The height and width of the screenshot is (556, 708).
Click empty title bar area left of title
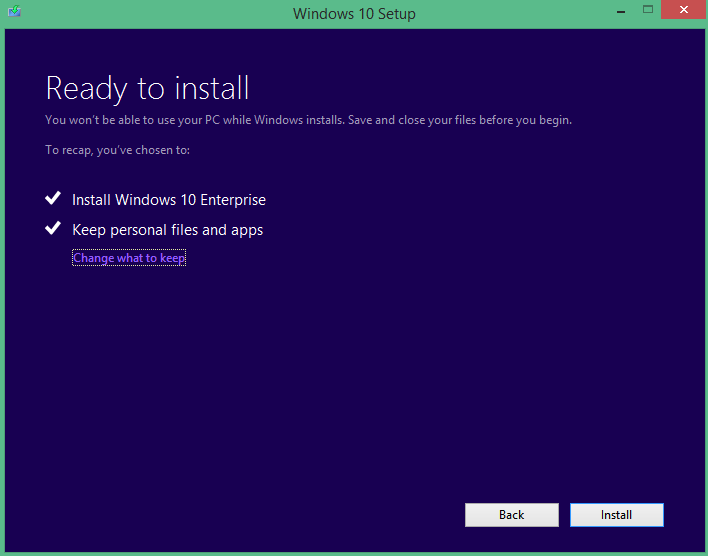pyautogui.click(x=150, y=14)
